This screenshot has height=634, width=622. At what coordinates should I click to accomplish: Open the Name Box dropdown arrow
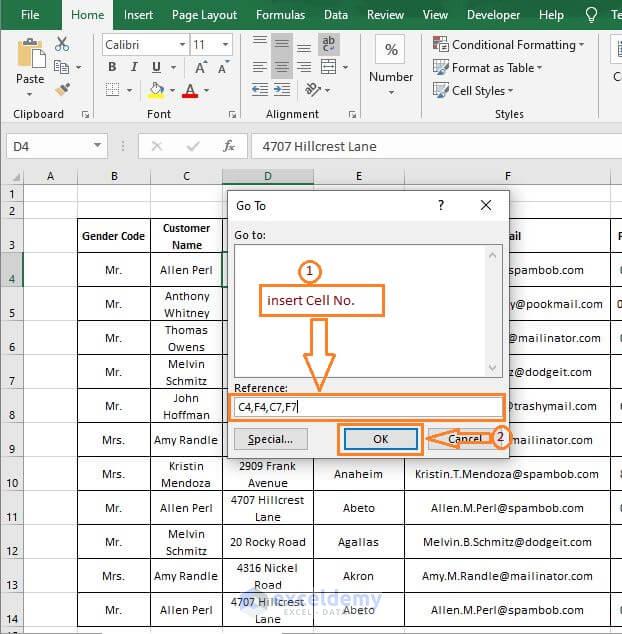pos(97,145)
